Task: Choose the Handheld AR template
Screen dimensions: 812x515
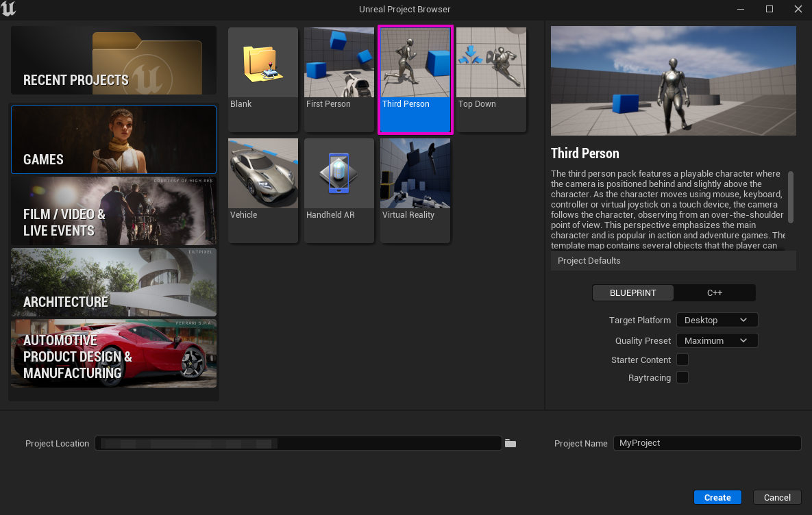Action: click(339, 190)
